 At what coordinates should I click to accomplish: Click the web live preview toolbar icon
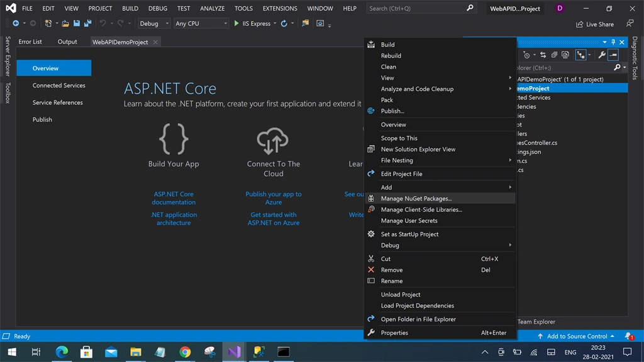click(320, 23)
